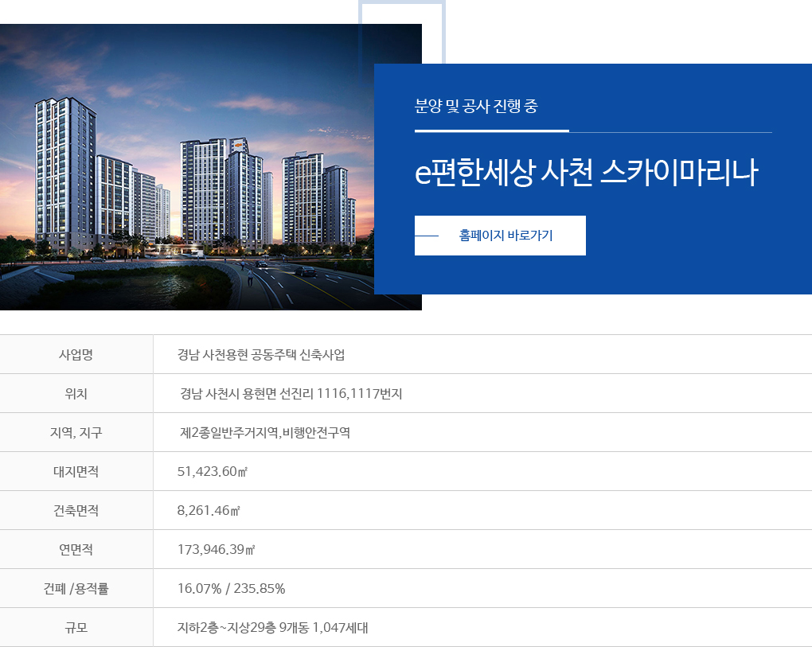Click the 지역, 지구 row label
This screenshot has width=812, height=647.
pyautogui.click(x=76, y=433)
